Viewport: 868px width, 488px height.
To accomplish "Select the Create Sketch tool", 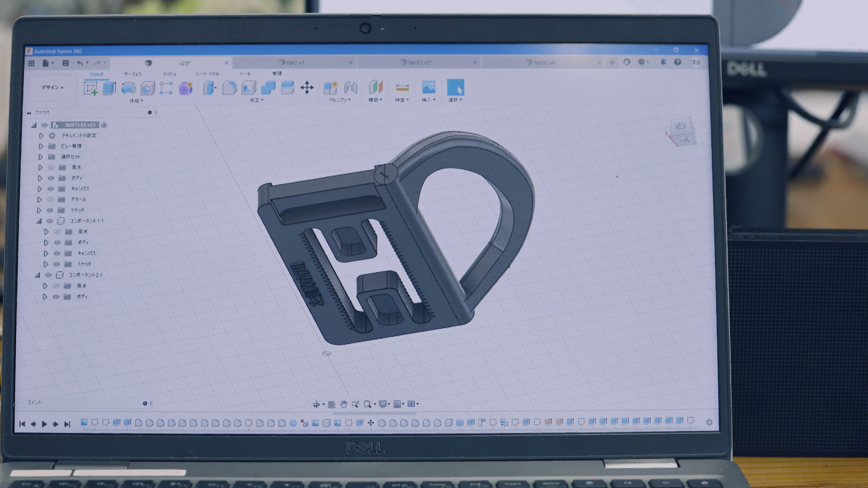I will [x=91, y=88].
